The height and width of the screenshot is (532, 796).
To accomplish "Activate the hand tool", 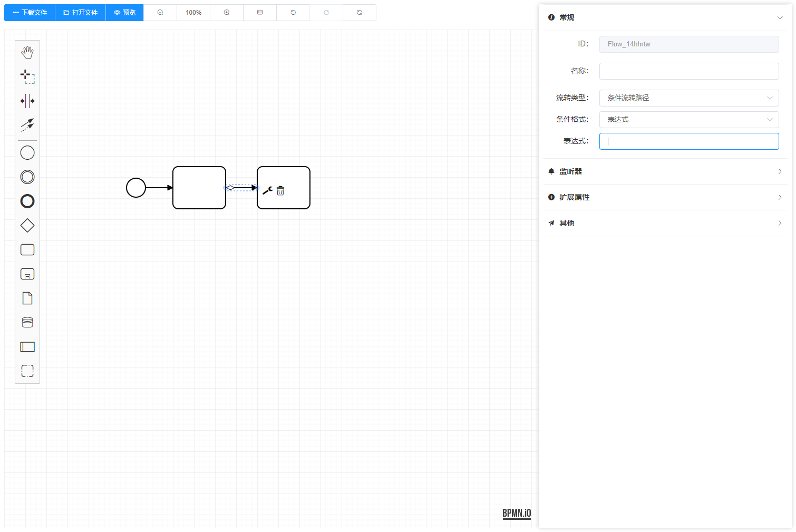I will [27, 52].
